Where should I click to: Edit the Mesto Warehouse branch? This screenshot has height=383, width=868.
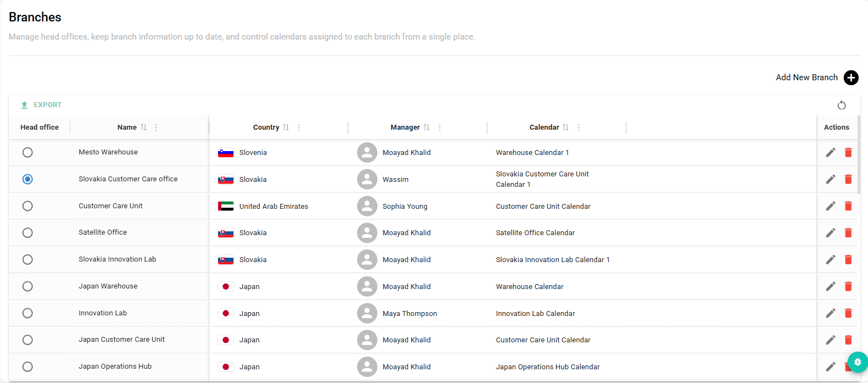(831, 152)
